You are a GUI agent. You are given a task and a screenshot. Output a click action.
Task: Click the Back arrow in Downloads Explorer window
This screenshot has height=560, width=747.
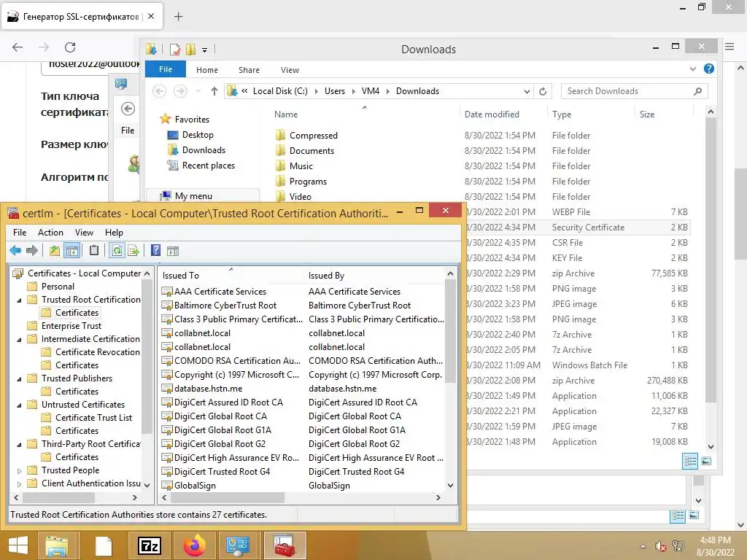point(160,91)
